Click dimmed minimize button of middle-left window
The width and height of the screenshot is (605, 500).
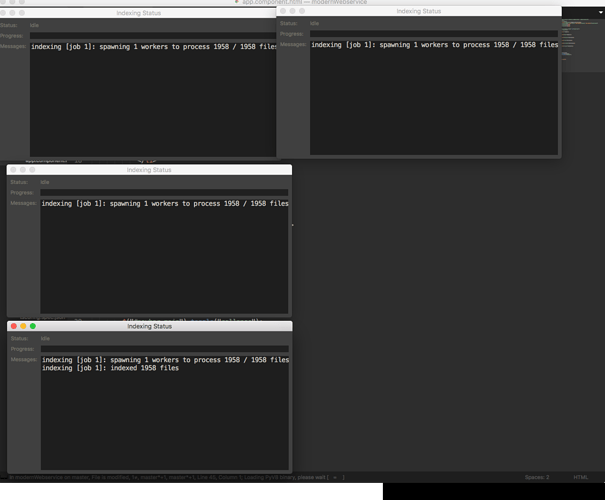(x=23, y=170)
